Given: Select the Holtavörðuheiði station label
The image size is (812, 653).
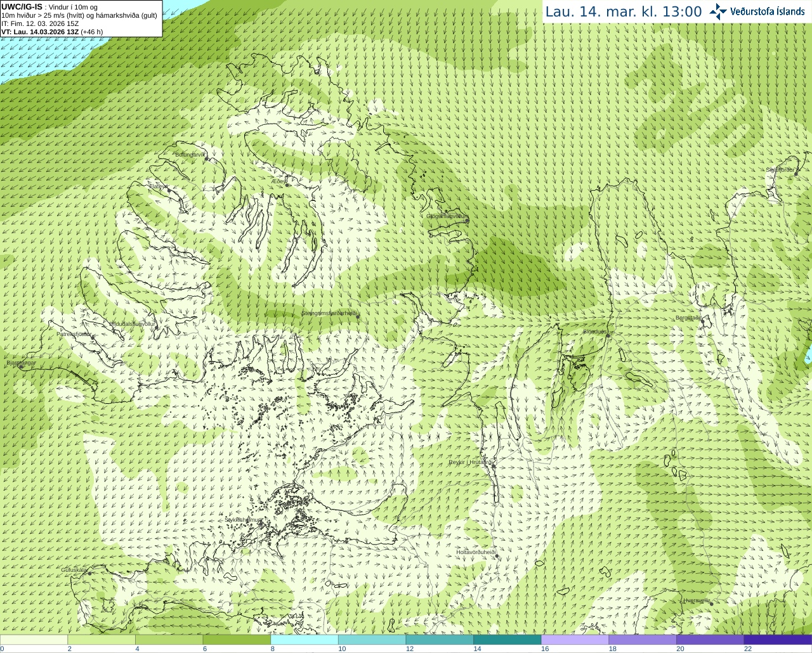Looking at the screenshot, I should click(475, 552).
